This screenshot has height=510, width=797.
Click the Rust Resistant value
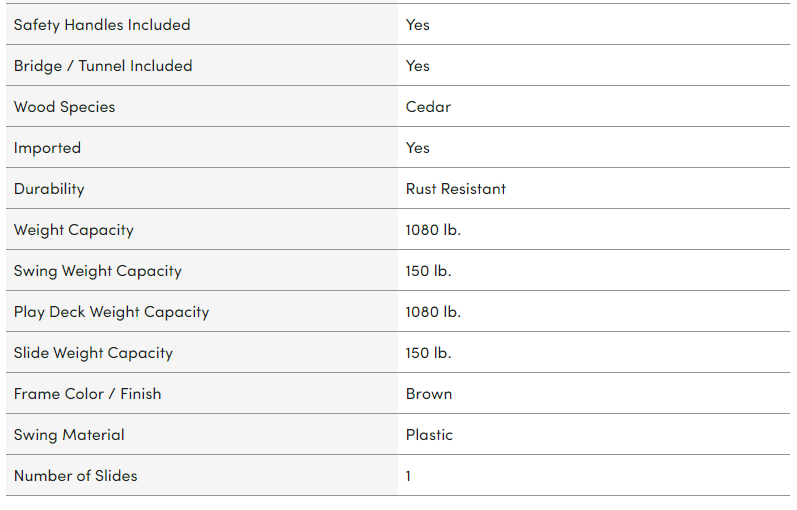click(456, 188)
